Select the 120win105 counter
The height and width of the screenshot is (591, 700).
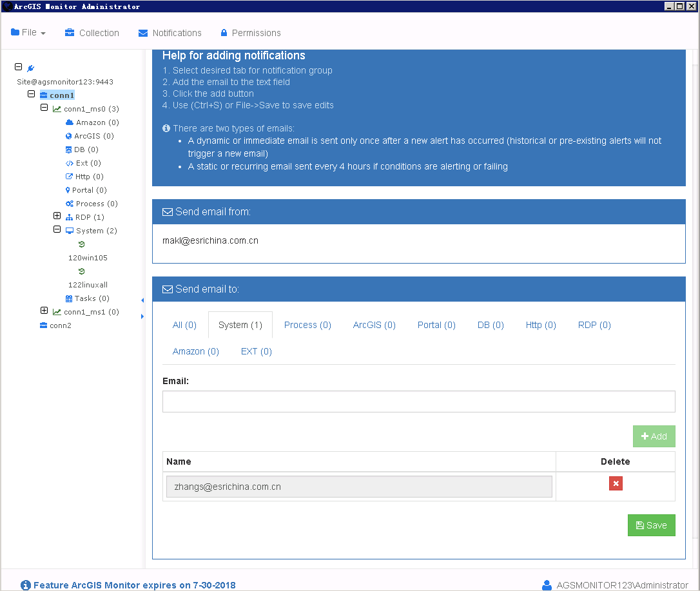tap(88, 258)
